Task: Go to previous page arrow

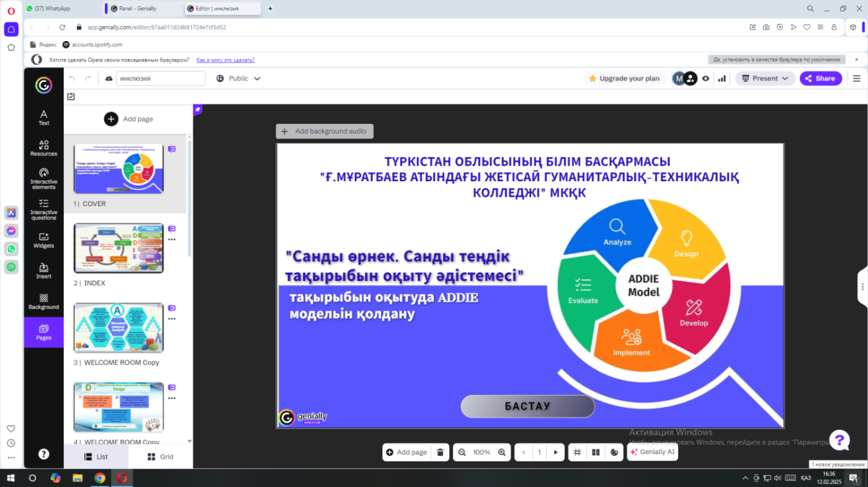Action: [x=523, y=452]
